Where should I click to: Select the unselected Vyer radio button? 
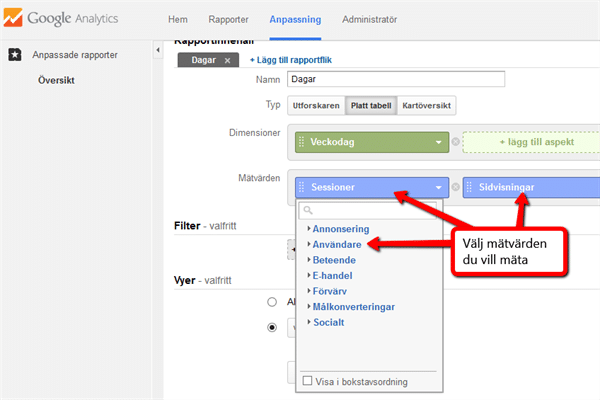point(272,302)
